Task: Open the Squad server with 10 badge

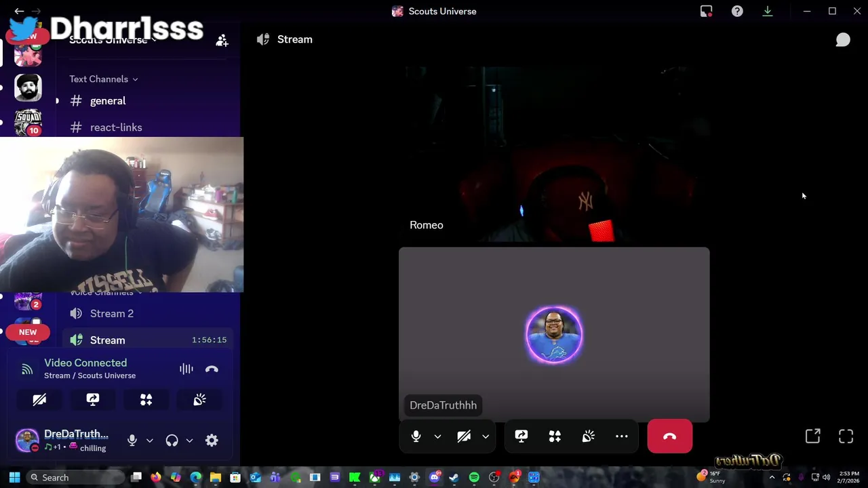Action: (28, 122)
